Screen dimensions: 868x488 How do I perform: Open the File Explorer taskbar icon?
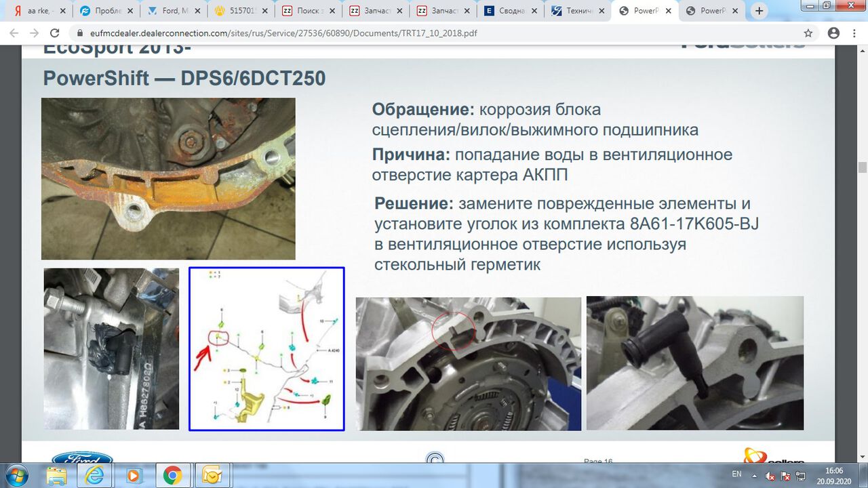point(57,476)
